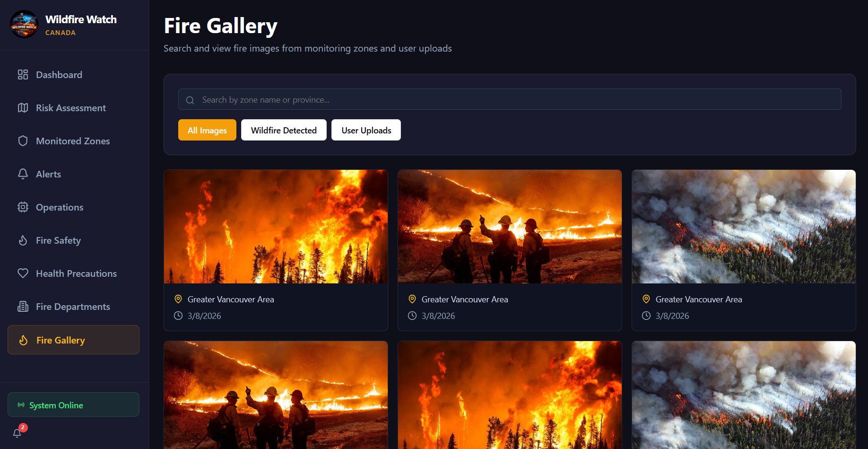Screen dimensions: 868x449
Task: Click the System Online status label
Action: pyautogui.click(x=56, y=405)
